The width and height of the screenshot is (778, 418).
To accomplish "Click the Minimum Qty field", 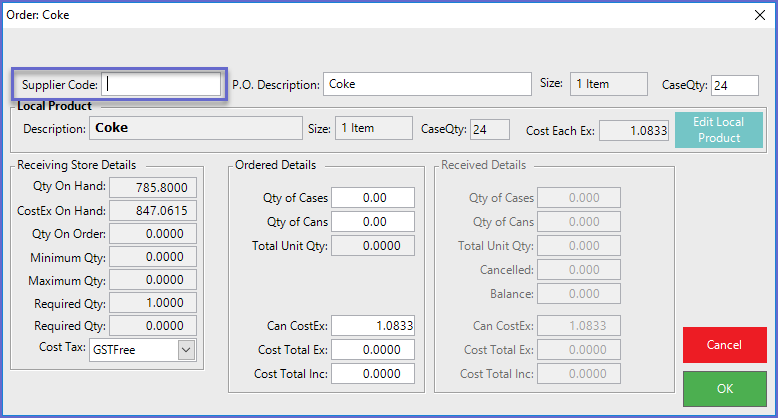I will (153, 257).
